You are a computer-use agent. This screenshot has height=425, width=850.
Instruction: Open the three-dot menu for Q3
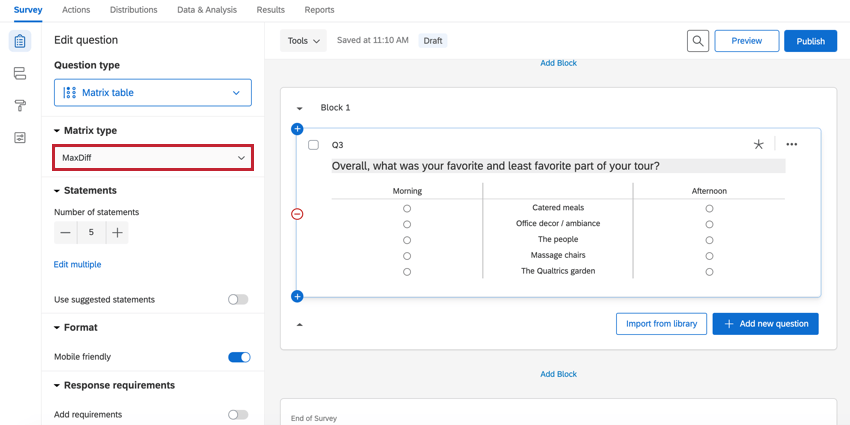pyautogui.click(x=792, y=145)
